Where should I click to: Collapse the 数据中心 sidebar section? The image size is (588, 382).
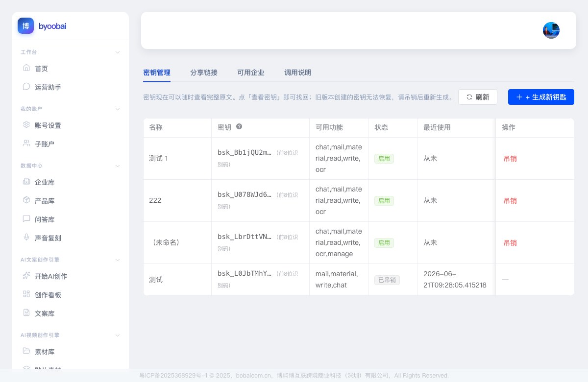pyautogui.click(x=118, y=166)
